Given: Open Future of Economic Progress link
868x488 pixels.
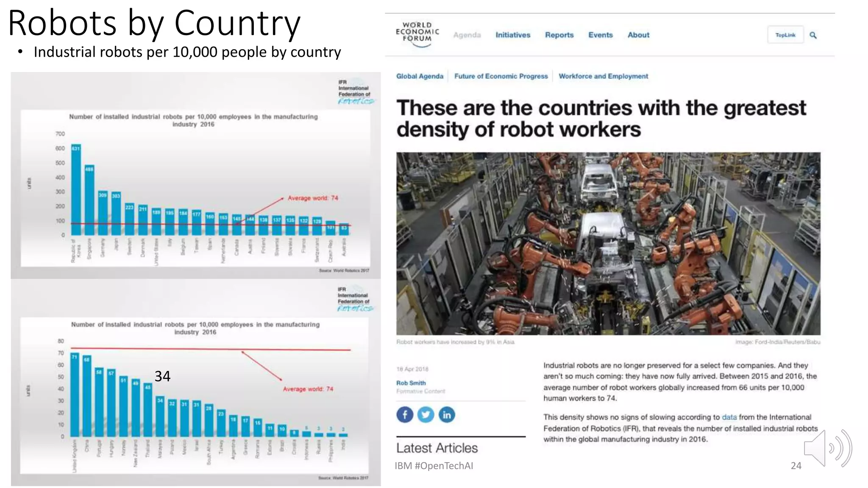Looking at the screenshot, I should point(501,76).
